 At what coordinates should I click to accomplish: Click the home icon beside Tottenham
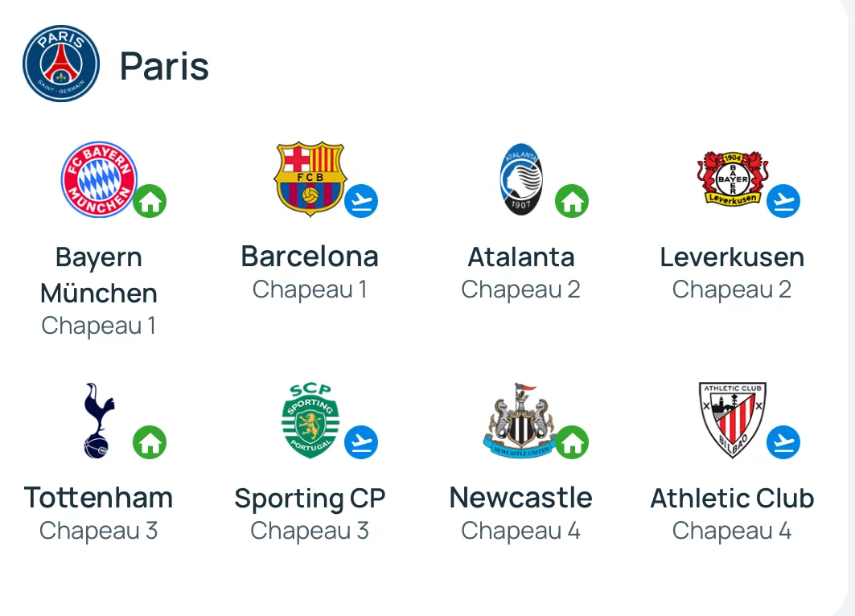(150, 442)
